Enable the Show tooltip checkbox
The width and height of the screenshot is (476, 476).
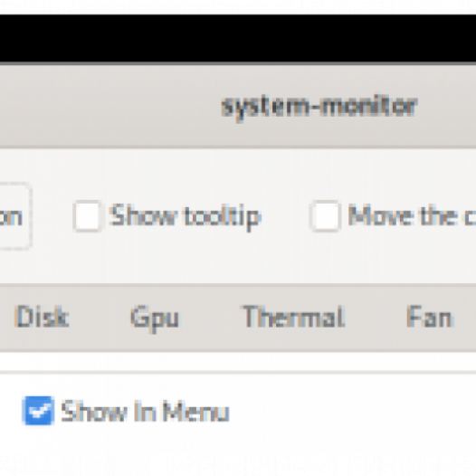click(87, 216)
